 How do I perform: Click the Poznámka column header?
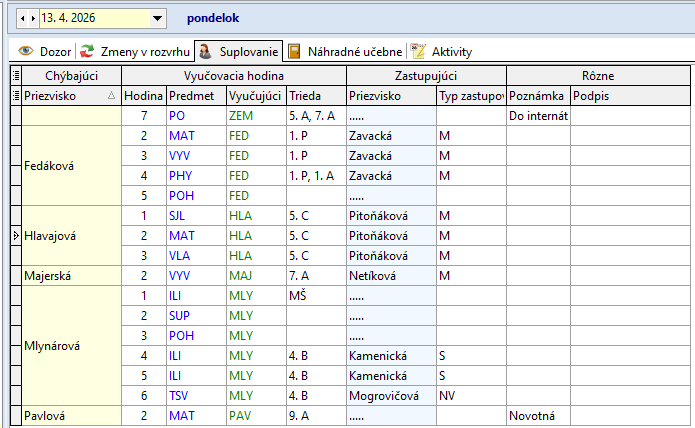tap(538, 96)
